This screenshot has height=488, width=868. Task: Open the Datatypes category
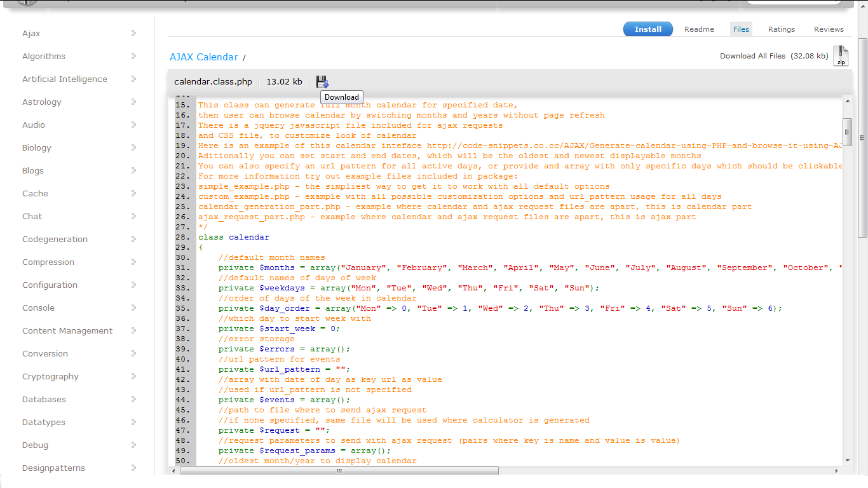pyautogui.click(x=44, y=422)
